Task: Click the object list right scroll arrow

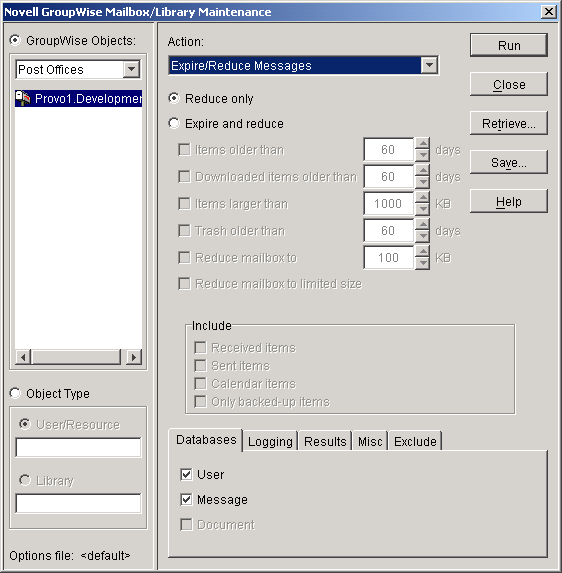Action: (134, 357)
